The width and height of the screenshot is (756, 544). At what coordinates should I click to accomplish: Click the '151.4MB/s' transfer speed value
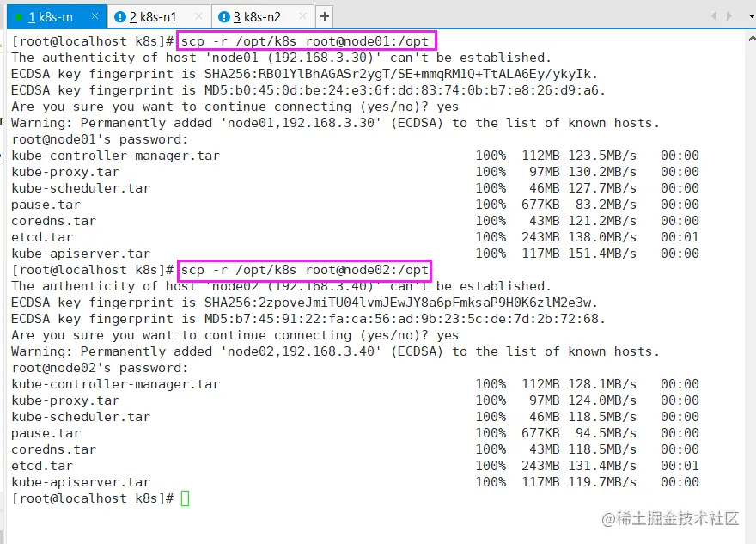pyautogui.click(x=602, y=254)
